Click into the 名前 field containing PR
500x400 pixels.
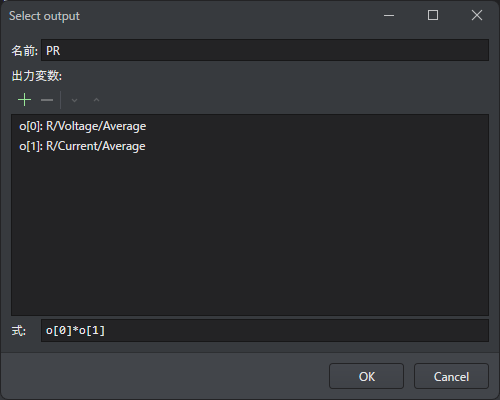(x=265, y=50)
